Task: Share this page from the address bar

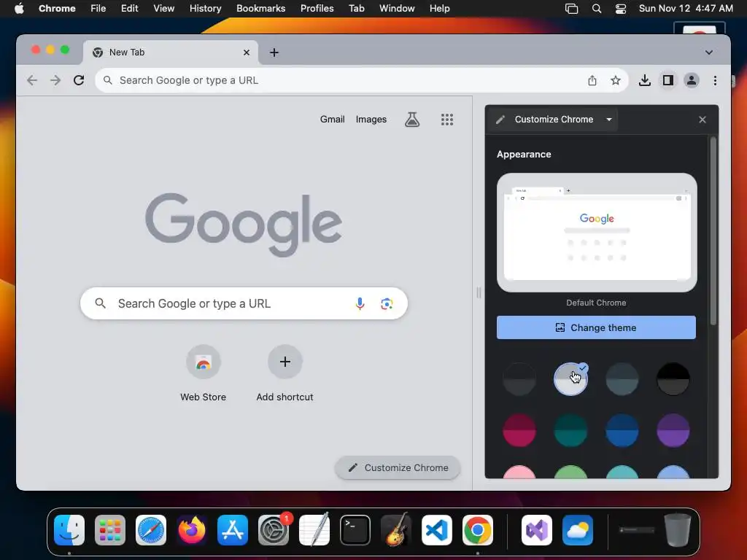Action: coord(592,80)
